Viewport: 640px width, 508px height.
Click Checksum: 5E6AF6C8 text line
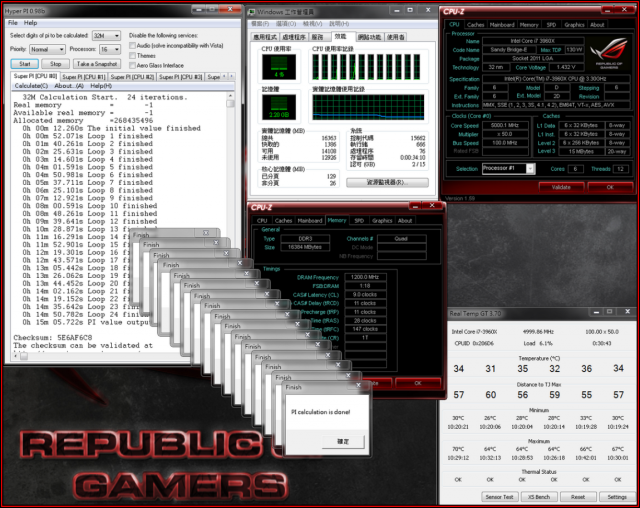[x=53, y=338]
